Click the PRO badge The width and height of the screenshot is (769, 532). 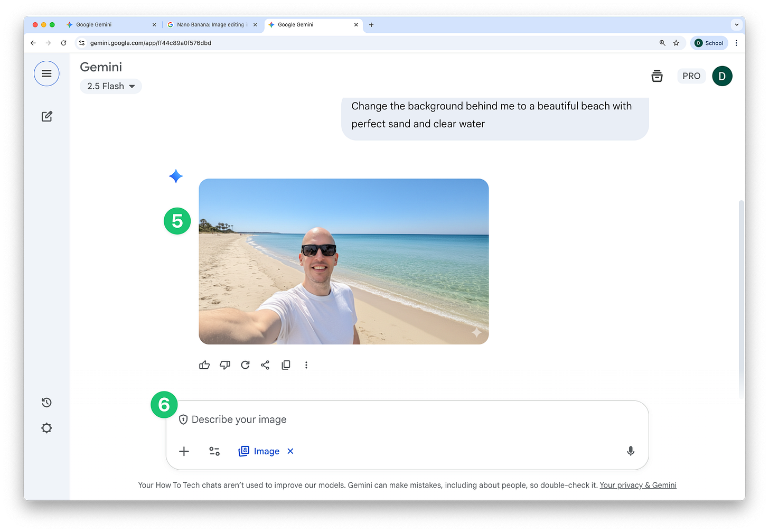point(691,76)
